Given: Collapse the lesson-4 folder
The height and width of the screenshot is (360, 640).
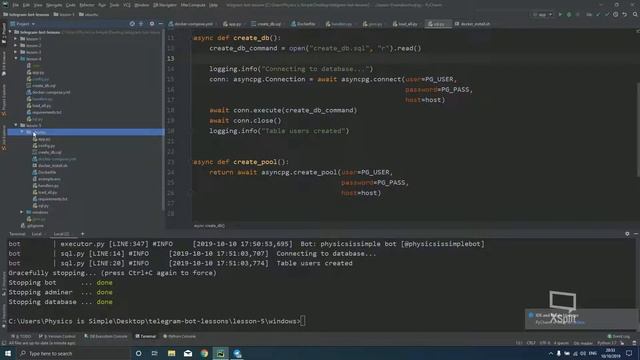Looking at the screenshot, I should pos(16,59).
